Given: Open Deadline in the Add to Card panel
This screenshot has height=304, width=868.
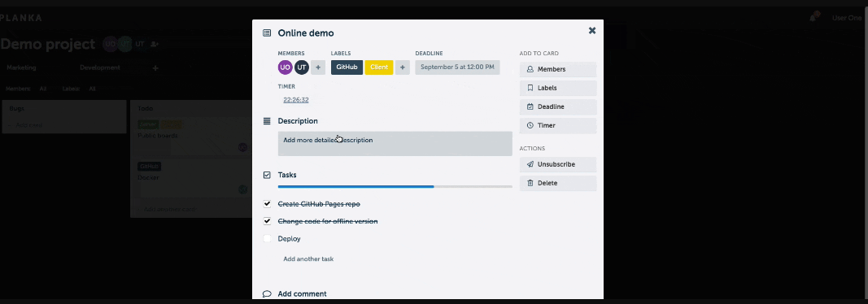Looking at the screenshot, I should coord(558,106).
